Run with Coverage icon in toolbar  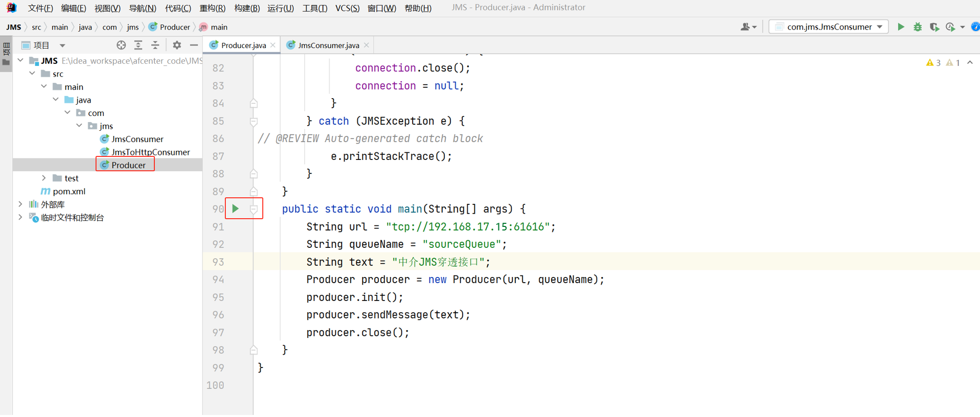[x=934, y=27]
